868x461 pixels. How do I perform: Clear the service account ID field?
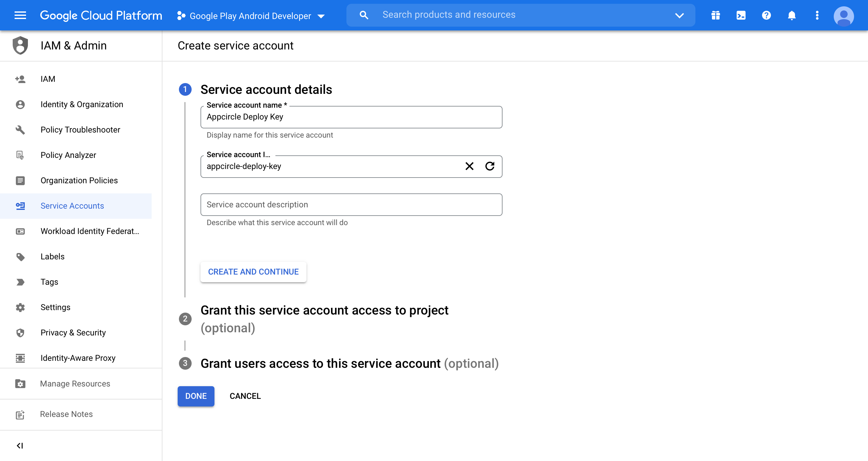pos(469,166)
